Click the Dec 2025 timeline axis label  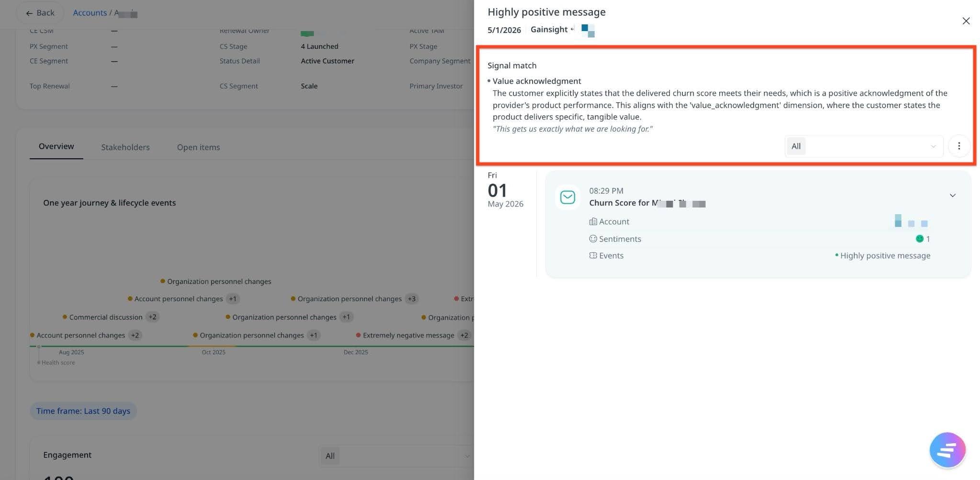[356, 352]
